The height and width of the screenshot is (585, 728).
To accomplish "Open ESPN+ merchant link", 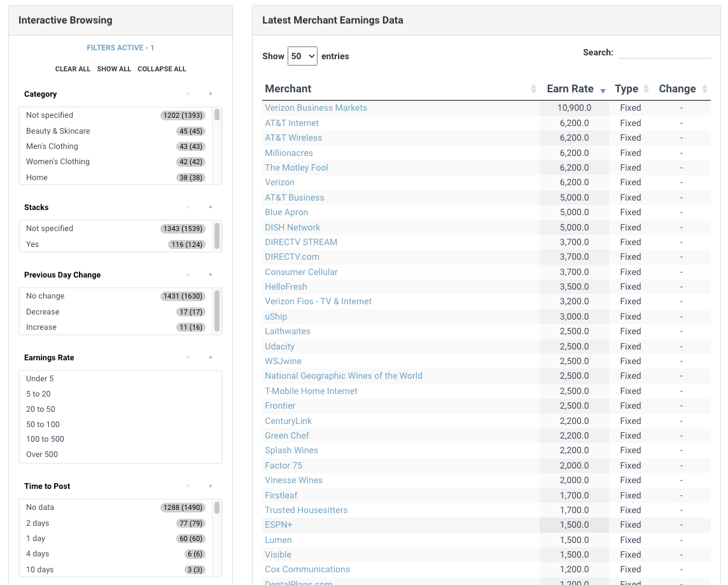I will click(x=279, y=525).
